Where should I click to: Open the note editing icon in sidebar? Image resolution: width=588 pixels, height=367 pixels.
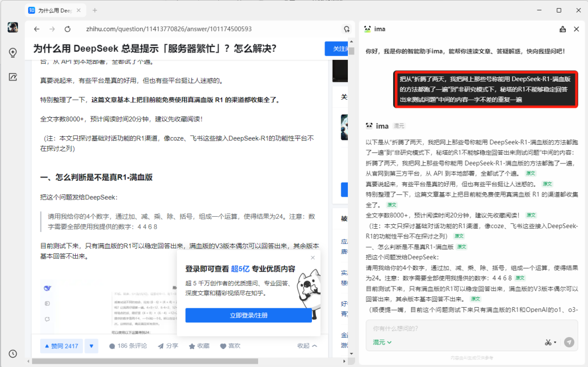(x=13, y=77)
